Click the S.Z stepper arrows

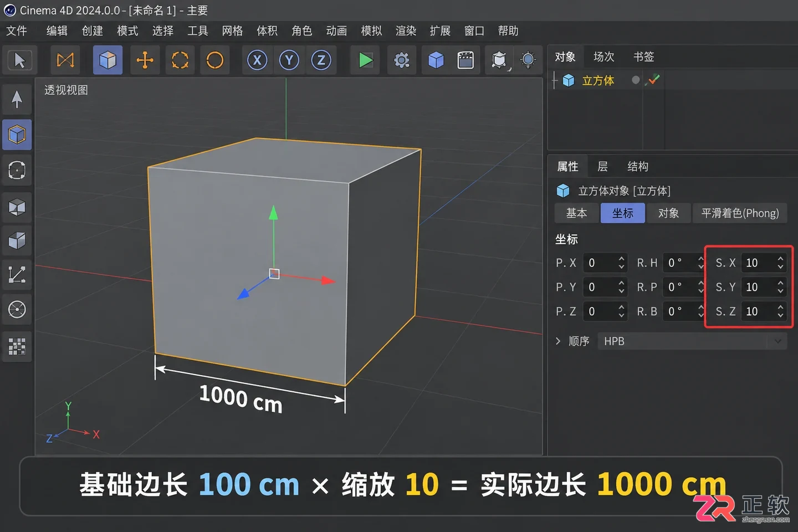click(780, 311)
